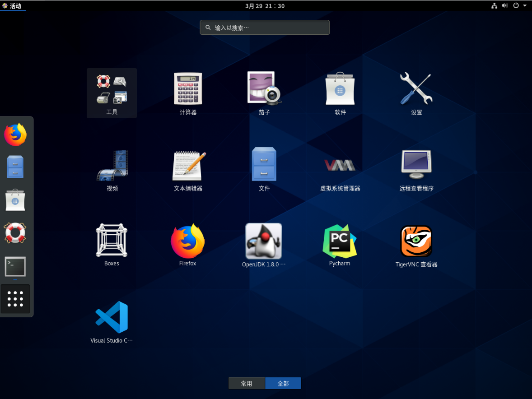Expand the system menu arrow

click(x=525, y=6)
